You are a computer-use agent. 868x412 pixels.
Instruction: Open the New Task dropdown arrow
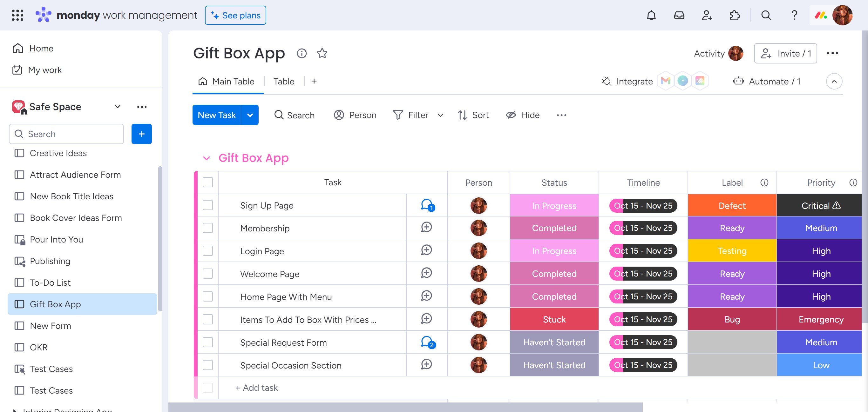(x=250, y=115)
